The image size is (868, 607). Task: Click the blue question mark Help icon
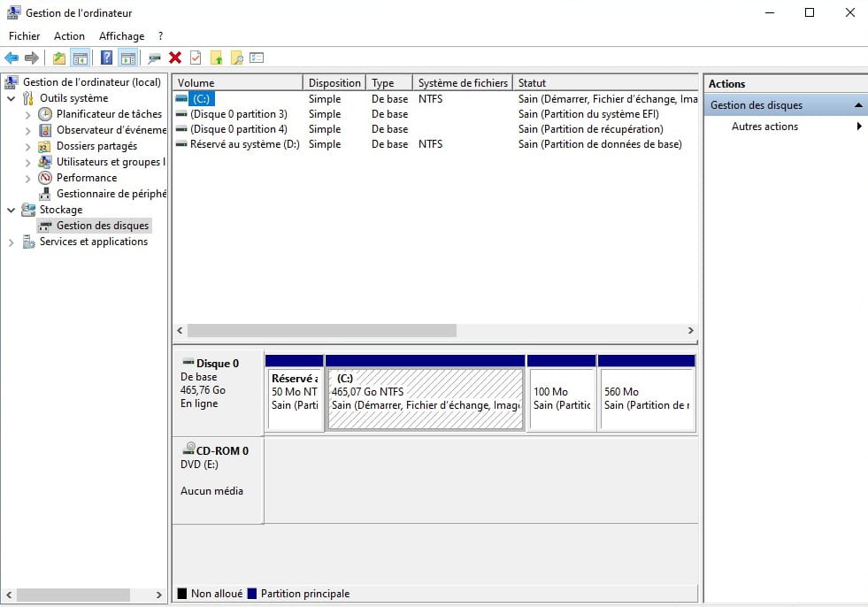(106, 58)
